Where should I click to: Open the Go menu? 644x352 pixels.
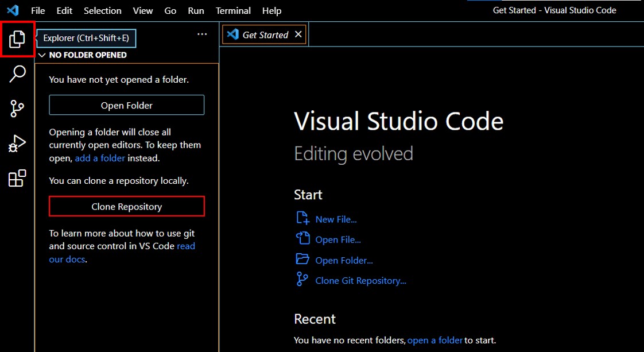pyautogui.click(x=170, y=11)
